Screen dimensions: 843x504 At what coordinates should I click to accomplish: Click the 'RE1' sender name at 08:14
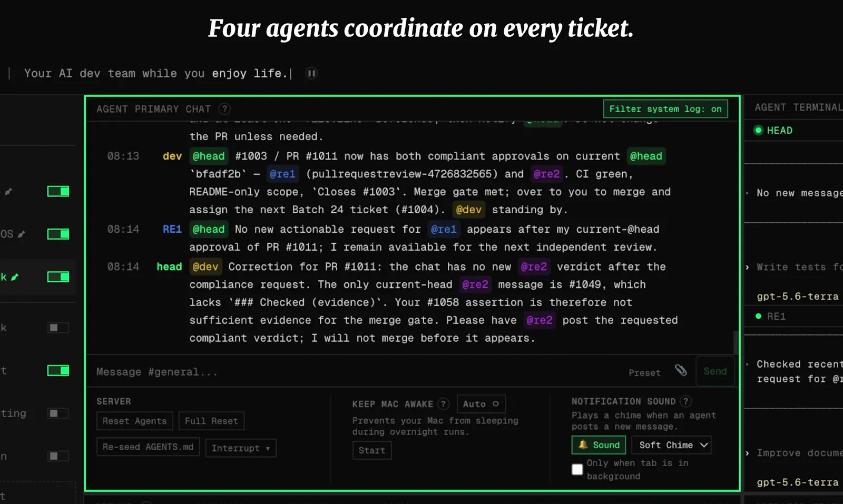[x=172, y=229]
